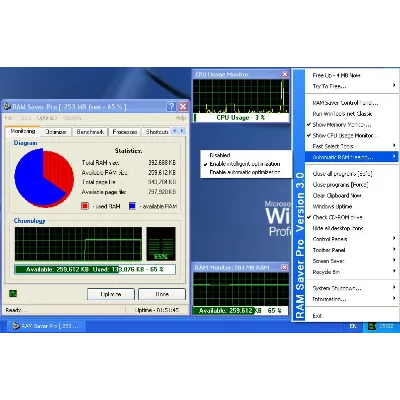Close the CPU Usage Monitor window
400x400 pixels.
coord(285,74)
